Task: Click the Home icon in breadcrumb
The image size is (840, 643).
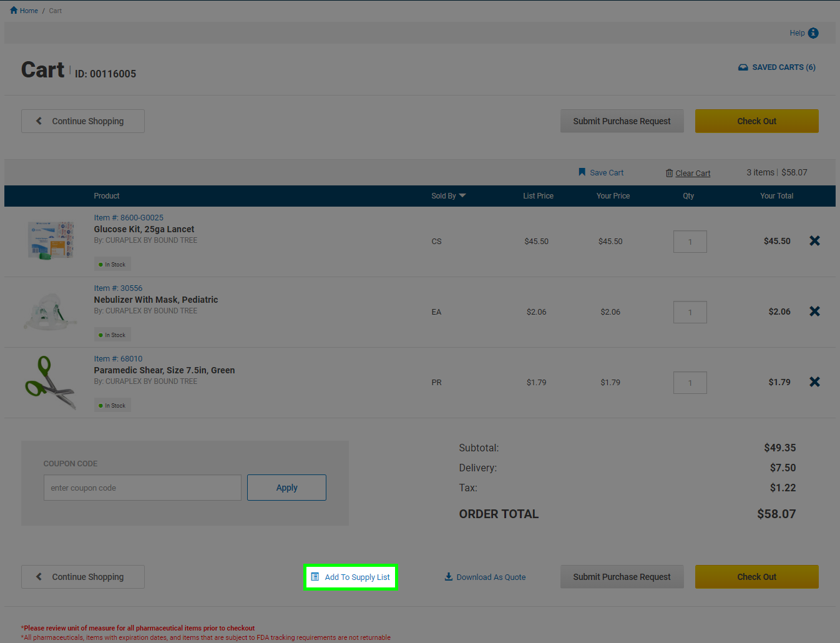Action: click(14, 10)
